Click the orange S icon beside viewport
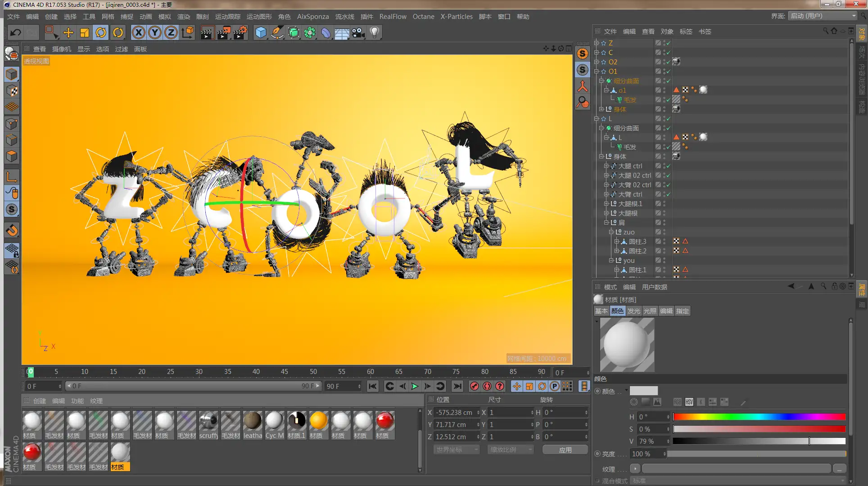This screenshot has height=486, width=868. coord(583,54)
